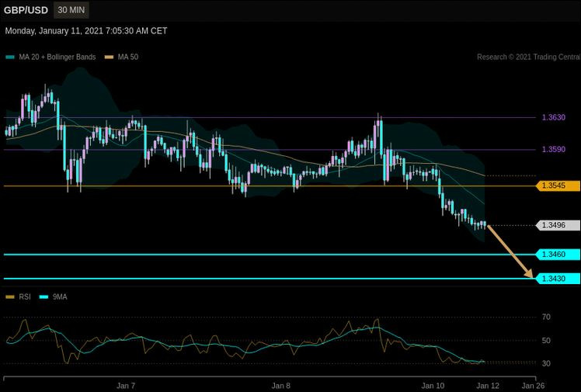This screenshot has width=581, height=392.
Task: Toggle the MA 50 legend entry
Action: [x=121, y=57]
